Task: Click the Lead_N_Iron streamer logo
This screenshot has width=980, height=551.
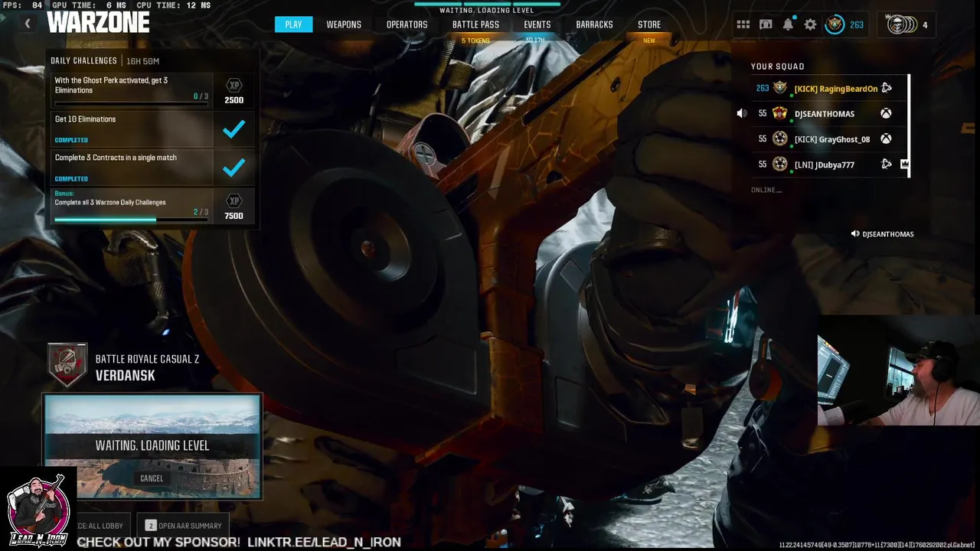Action: 37,508
